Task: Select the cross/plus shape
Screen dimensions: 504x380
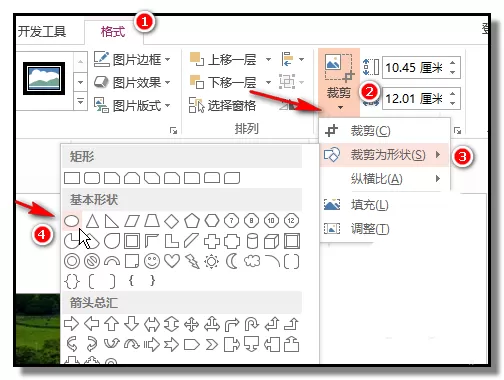Action: pyautogui.click(x=212, y=241)
